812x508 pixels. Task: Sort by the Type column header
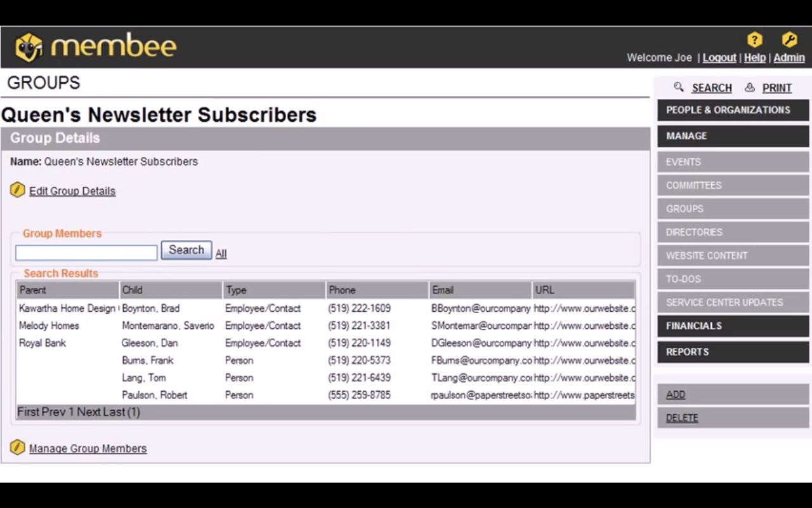click(274, 290)
